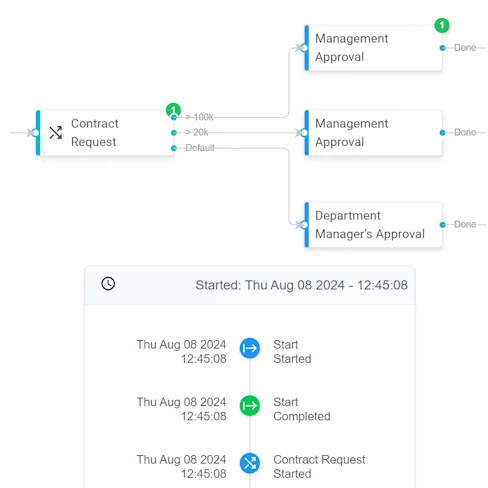
Task: Select the > 100k output port
Action: click(174, 117)
